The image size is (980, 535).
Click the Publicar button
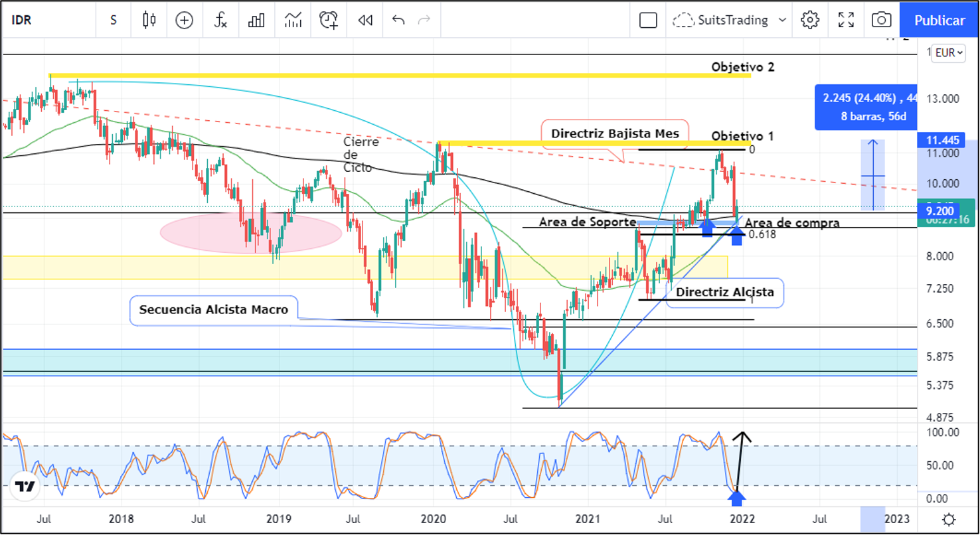939,20
